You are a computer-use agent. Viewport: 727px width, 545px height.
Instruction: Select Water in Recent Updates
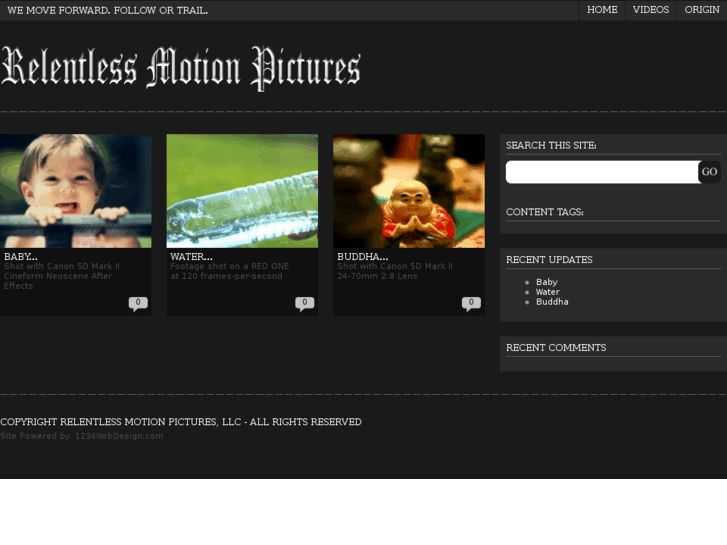point(548,292)
